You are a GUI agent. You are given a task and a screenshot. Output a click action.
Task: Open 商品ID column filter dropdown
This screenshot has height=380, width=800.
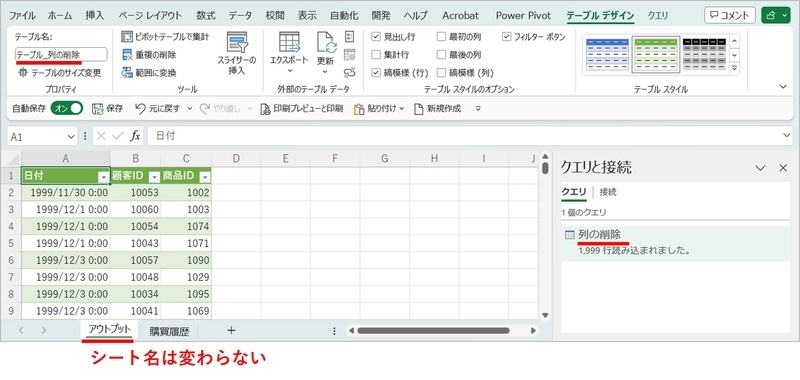tap(205, 177)
